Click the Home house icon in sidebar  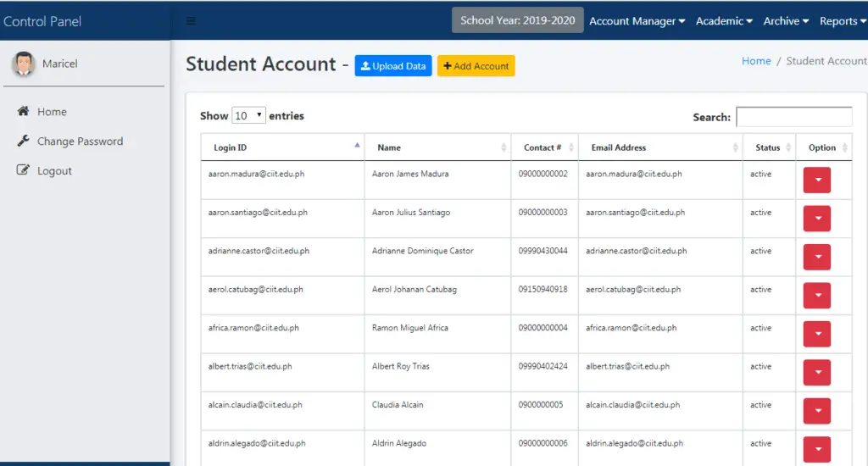tap(23, 111)
